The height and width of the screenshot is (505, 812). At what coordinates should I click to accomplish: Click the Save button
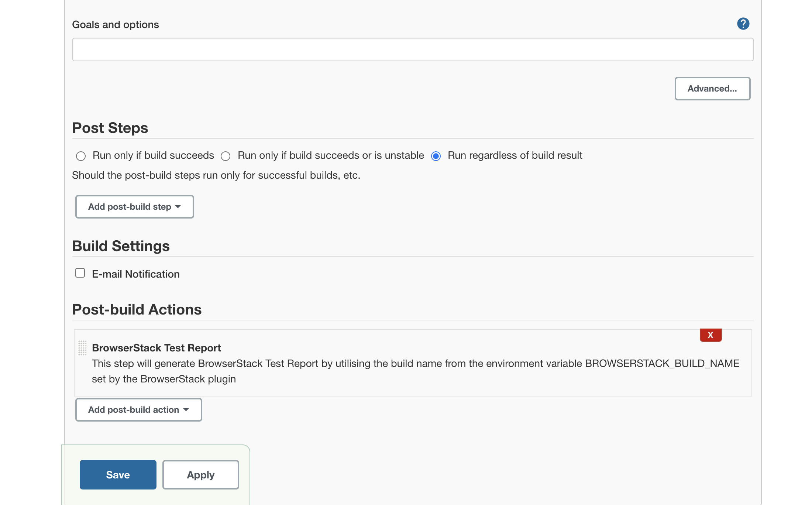(x=118, y=475)
